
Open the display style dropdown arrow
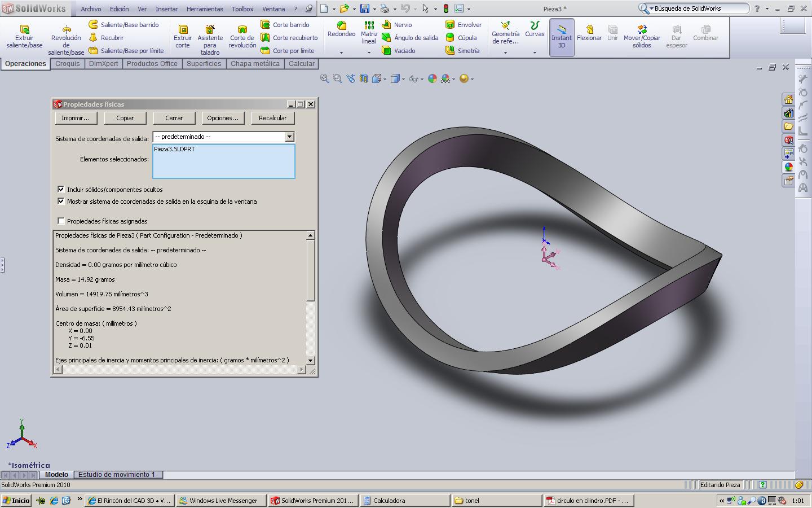tap(404, 79)
